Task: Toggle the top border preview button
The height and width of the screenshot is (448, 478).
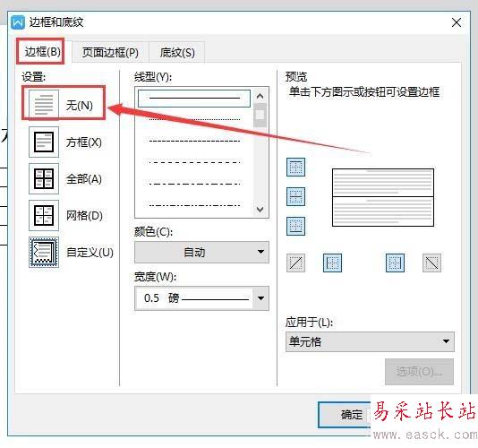Action: pyautogui.click(x=295, y=167)
